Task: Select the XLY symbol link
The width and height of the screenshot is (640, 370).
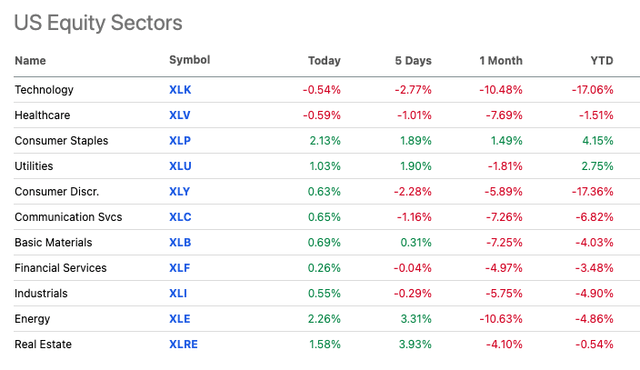Action: point(180,191)
